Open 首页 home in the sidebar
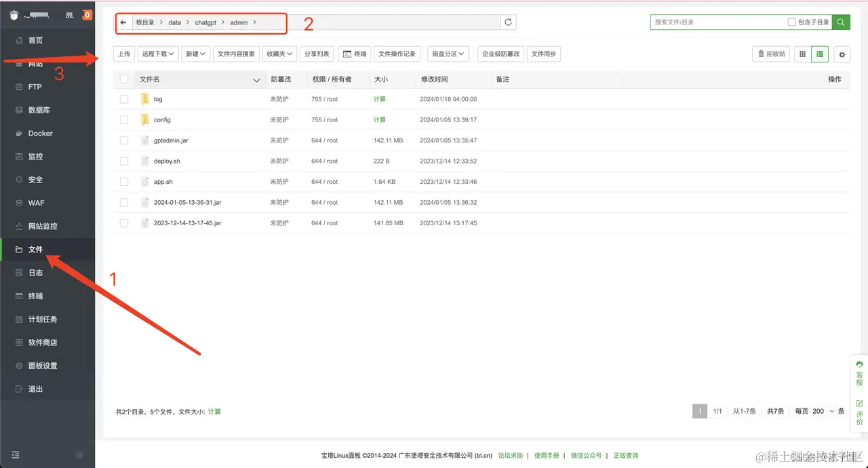Viewport: 868px width, 468px height. [35, 41]
